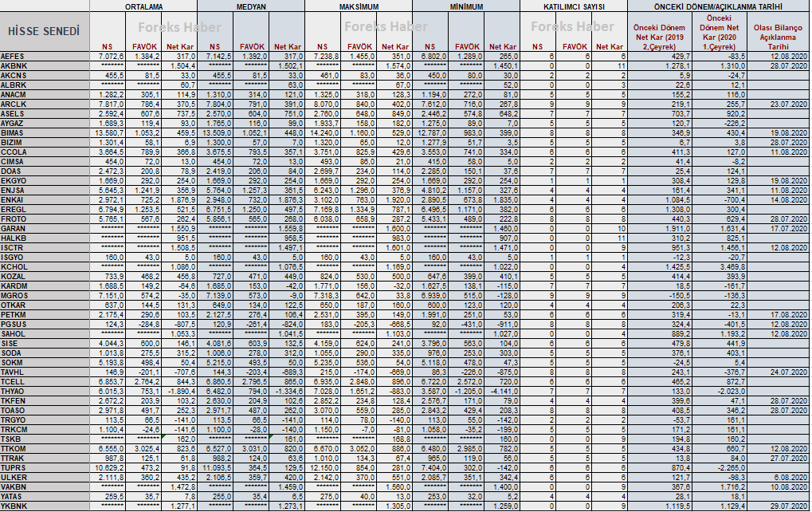Image resolution: width=812 pixels, height=512 pixels.
Task: Select the BIZIM ticker cell
Action: [45, 143]
